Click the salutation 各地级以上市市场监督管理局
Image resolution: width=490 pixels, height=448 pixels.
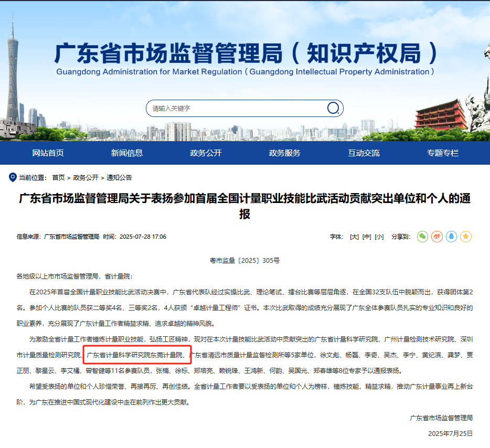[x=58, y=276]
